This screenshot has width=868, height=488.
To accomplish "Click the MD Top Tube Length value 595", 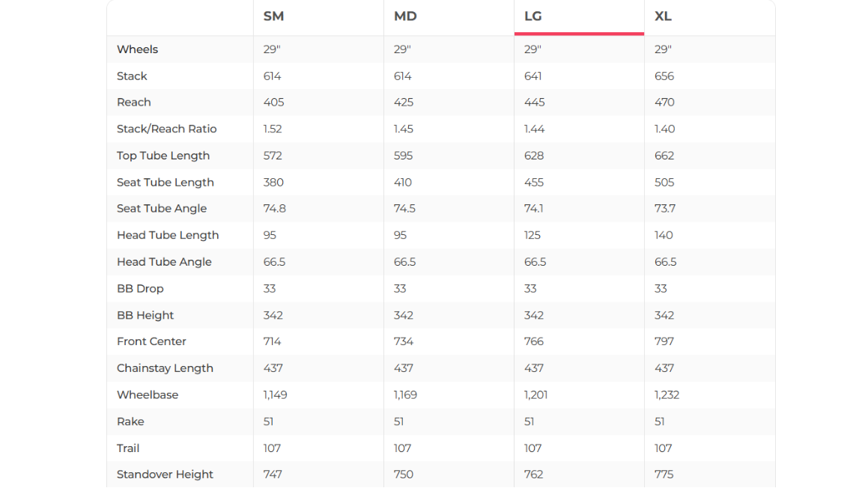I will click(x=404, y=156).
